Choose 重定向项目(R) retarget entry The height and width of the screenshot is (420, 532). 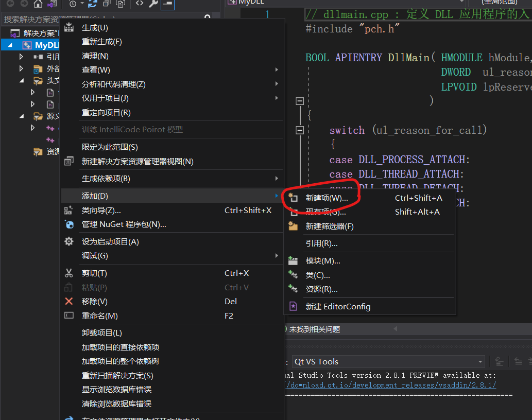coord(106,113)
